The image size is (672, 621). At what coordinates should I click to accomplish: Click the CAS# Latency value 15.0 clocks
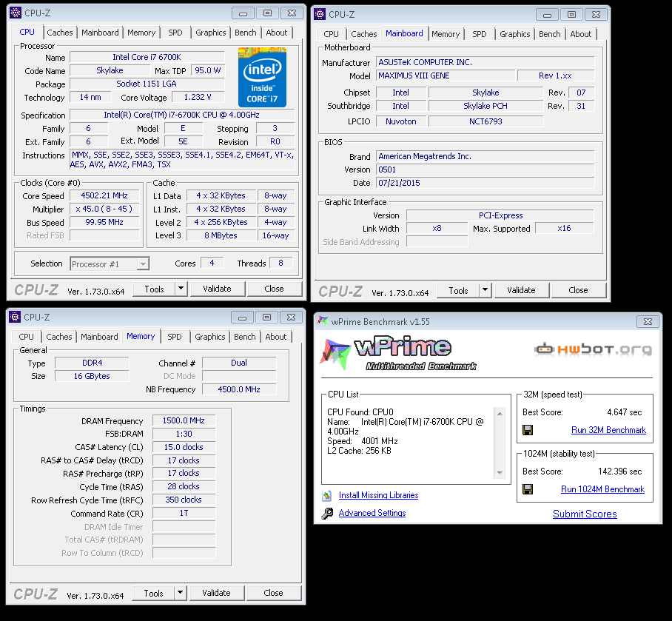[x=184, y=447]
